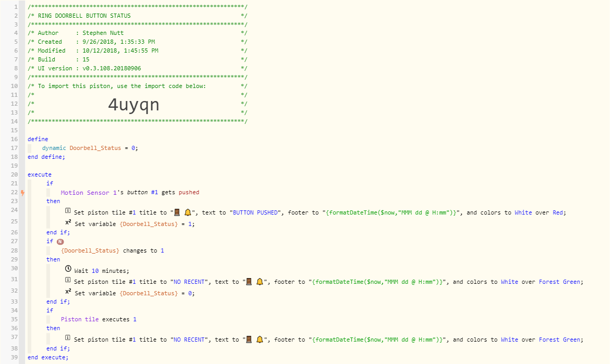This screenshot has width=614, height=364.
Task: Click the tile icon on line 31
Action: coord(68,280)
